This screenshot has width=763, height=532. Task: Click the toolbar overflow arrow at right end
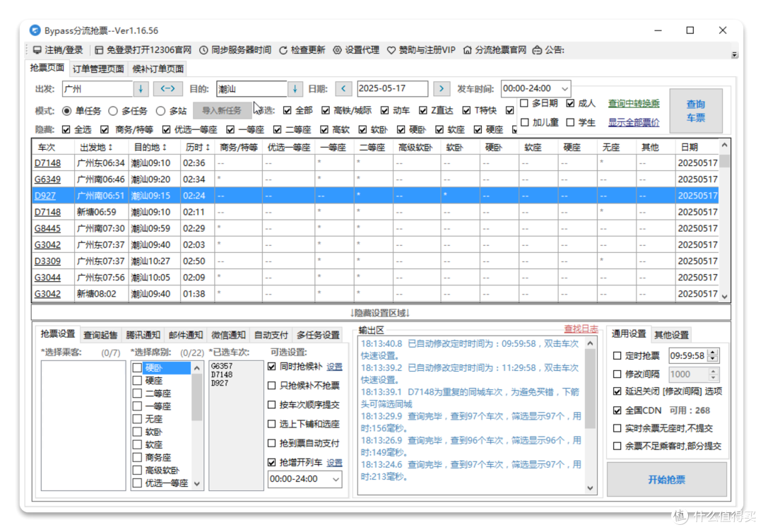click(x=735, y=55)
